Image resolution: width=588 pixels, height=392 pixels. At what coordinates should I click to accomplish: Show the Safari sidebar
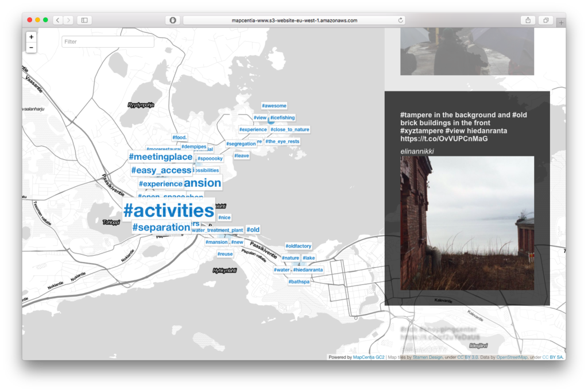84,20
